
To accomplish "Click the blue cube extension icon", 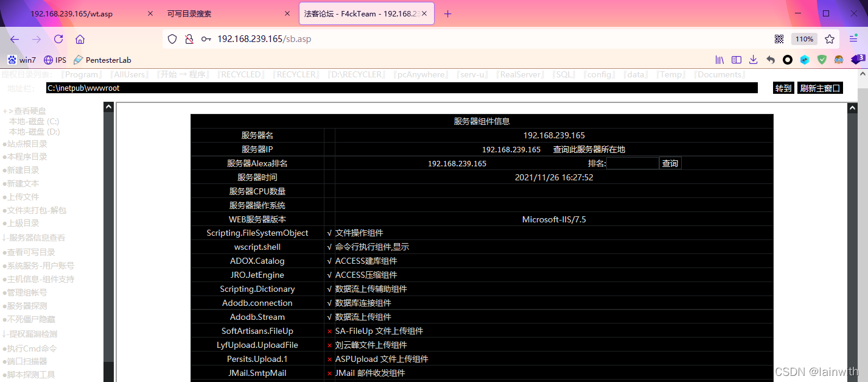I will [805, 60].
